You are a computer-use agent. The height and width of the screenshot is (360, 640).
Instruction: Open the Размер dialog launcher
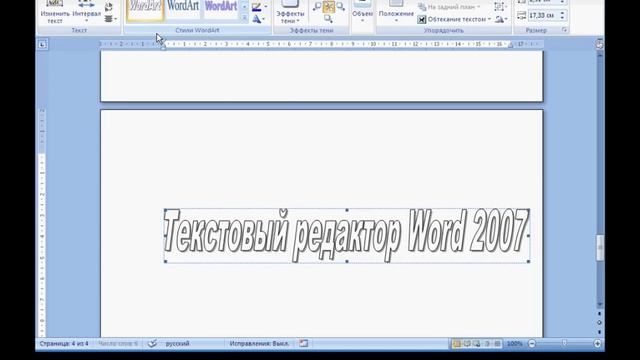(564, 30)
